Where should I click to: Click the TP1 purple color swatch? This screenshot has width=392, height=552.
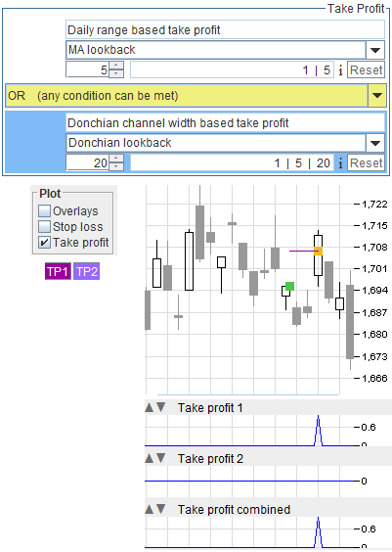pos(58,271)
